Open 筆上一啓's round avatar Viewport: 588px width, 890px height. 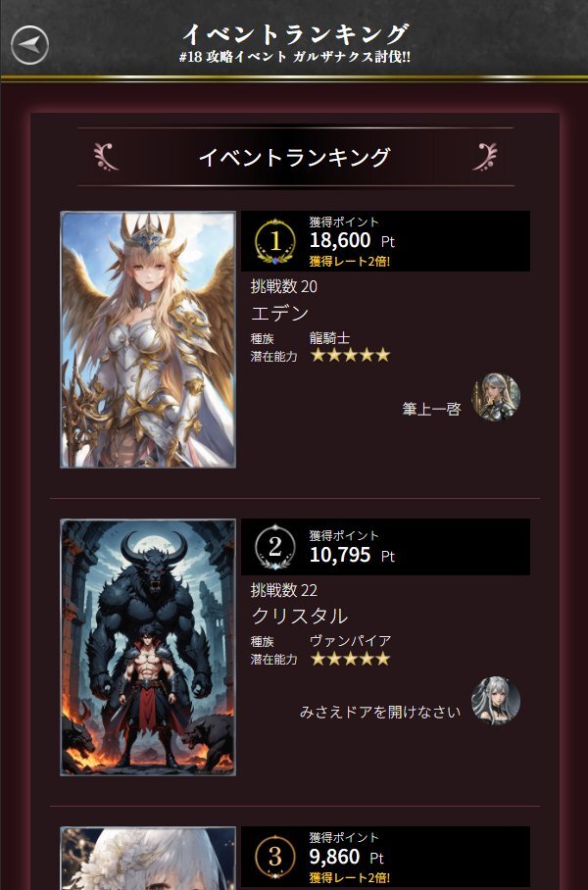(496, 397)
